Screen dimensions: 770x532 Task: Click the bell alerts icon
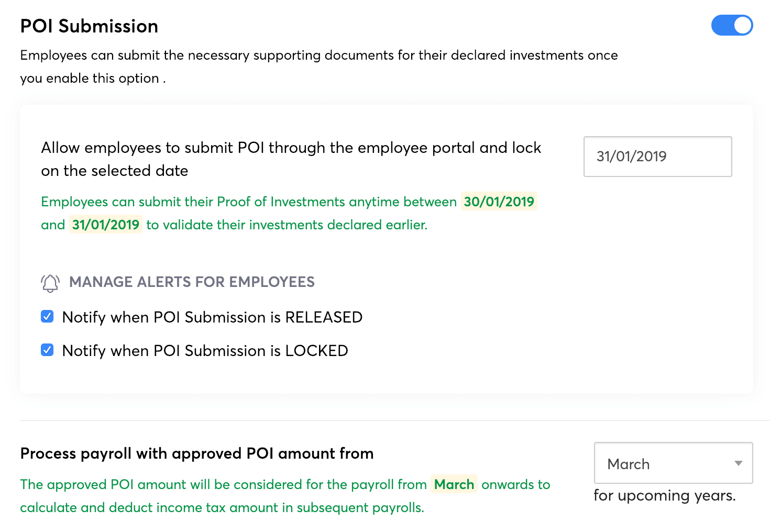tap(50, 283)
